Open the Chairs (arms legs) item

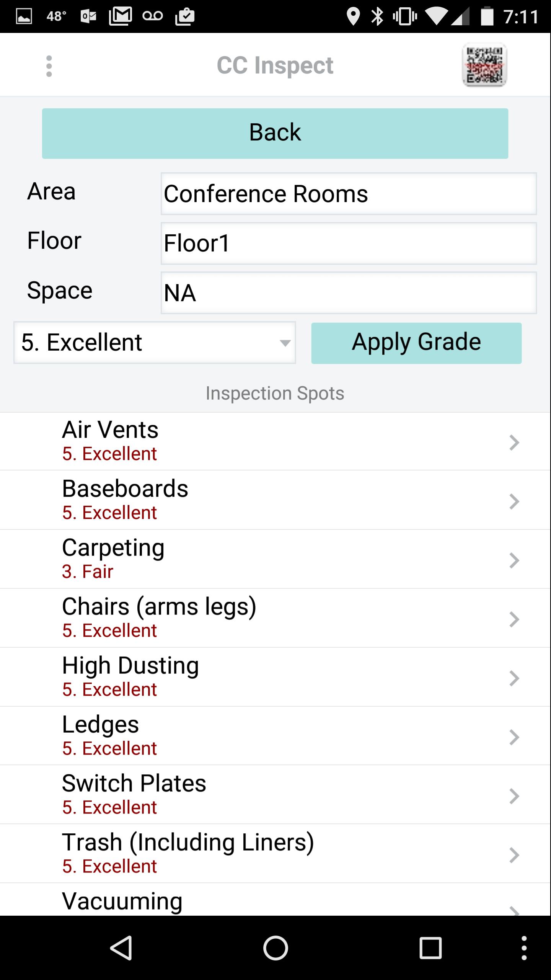pyautogui.click(x=275, y=618)
